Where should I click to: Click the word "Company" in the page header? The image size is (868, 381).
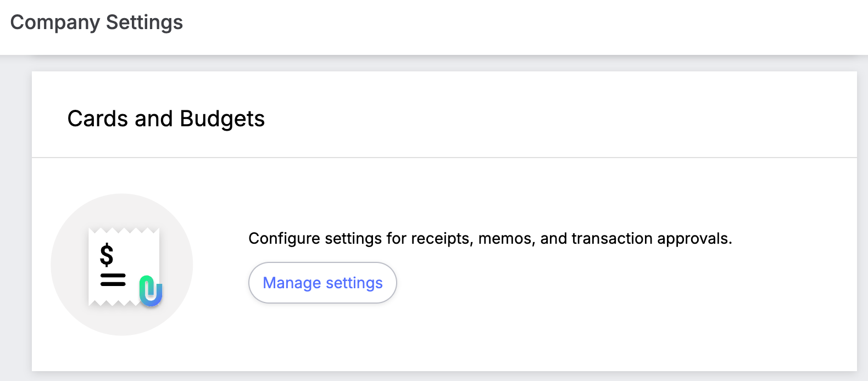pos(55,23)
